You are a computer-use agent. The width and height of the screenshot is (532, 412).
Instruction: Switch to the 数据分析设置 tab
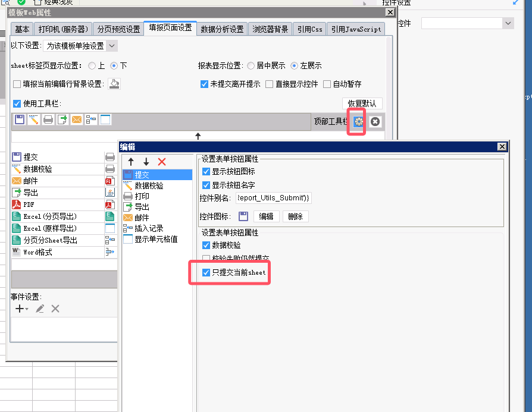pyautogui.click(x=222, y=29)
